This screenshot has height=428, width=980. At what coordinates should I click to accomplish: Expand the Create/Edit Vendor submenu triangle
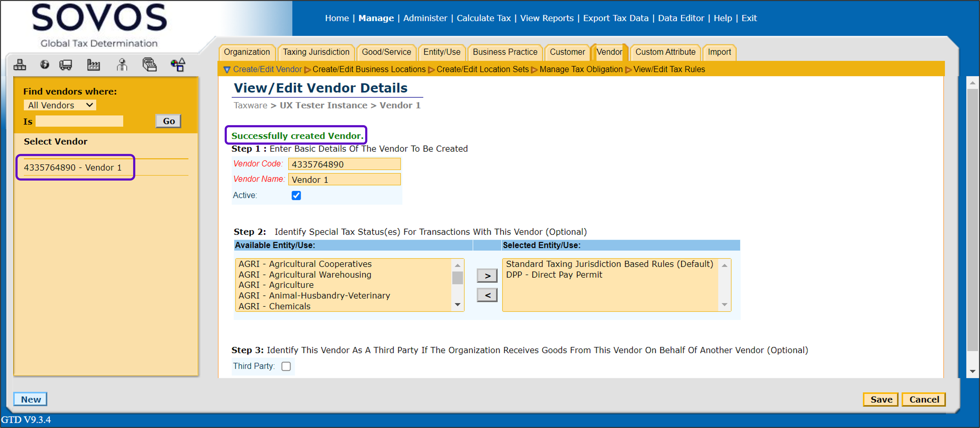[227, 70]
